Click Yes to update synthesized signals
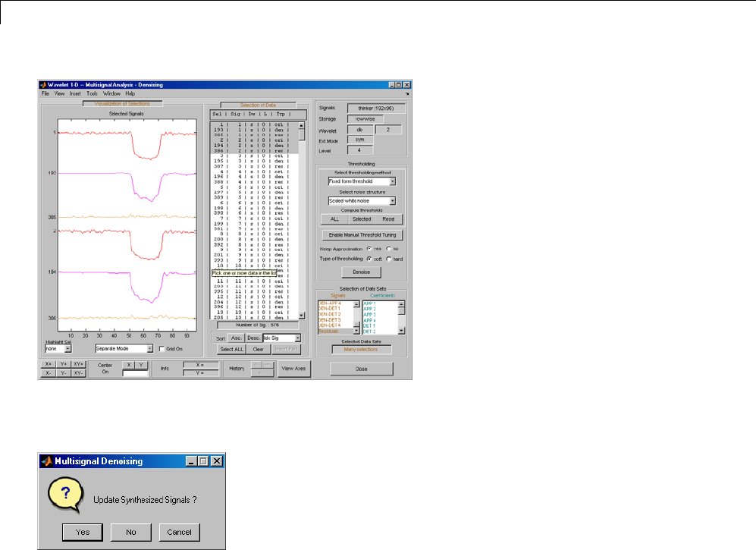Image resolution: width=756 pixels, height=550 pixels. (83, 532)
